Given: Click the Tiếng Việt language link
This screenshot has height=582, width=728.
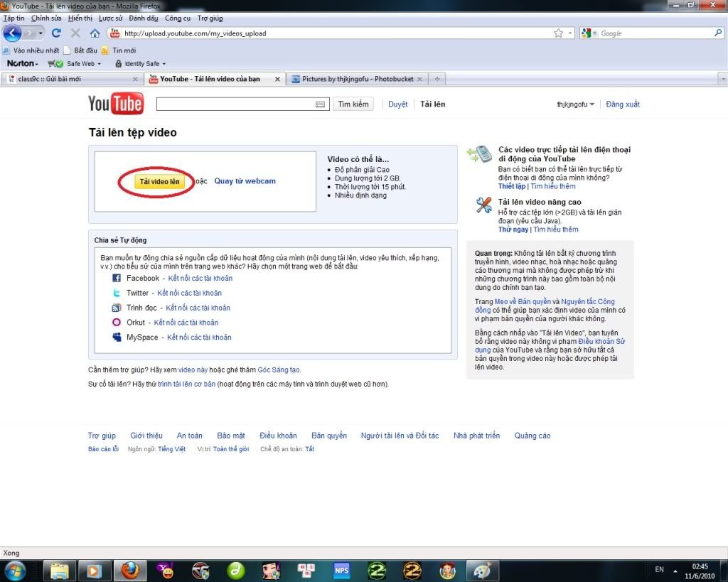Looking at the screenshot, I should point(172,449).
